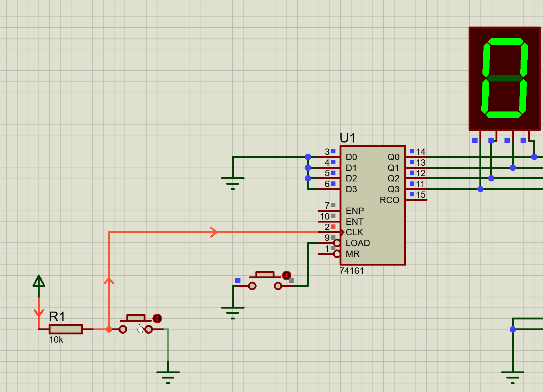Image resolution: width=543 pixels, height=392 pixels.
Task: Click the R1 reference label
Action: pyautogui.click(x=57, y=316)
